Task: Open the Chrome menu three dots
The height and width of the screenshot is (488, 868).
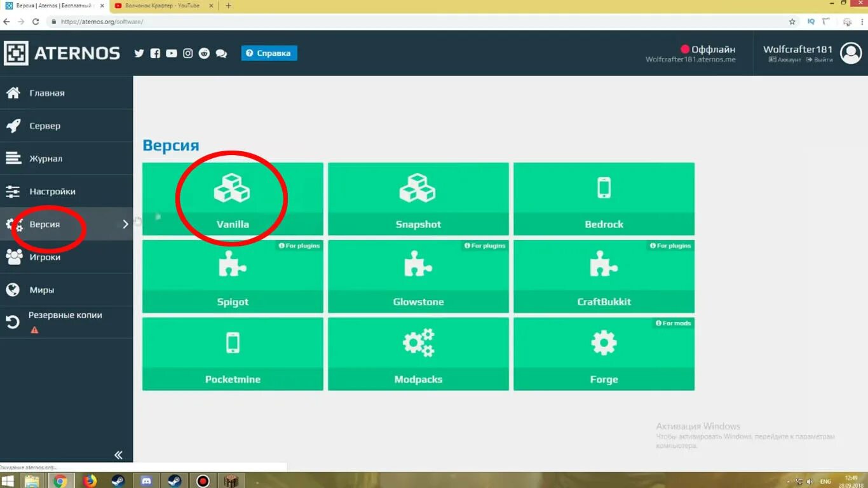Action: [862, 22]
